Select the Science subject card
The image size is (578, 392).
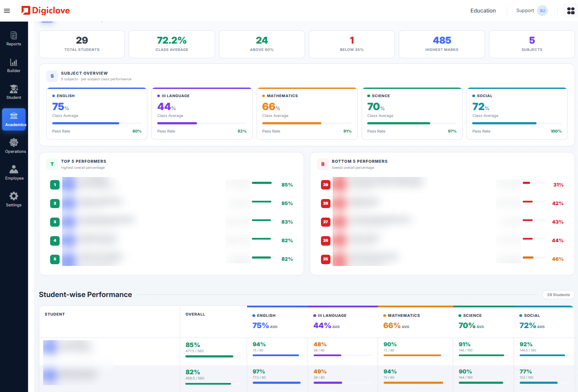coord(412,114)
